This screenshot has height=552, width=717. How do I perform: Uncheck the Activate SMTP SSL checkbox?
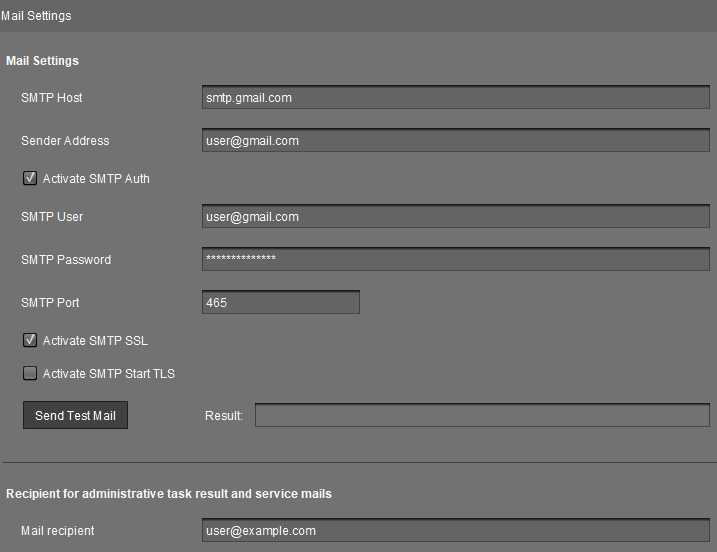30,341
